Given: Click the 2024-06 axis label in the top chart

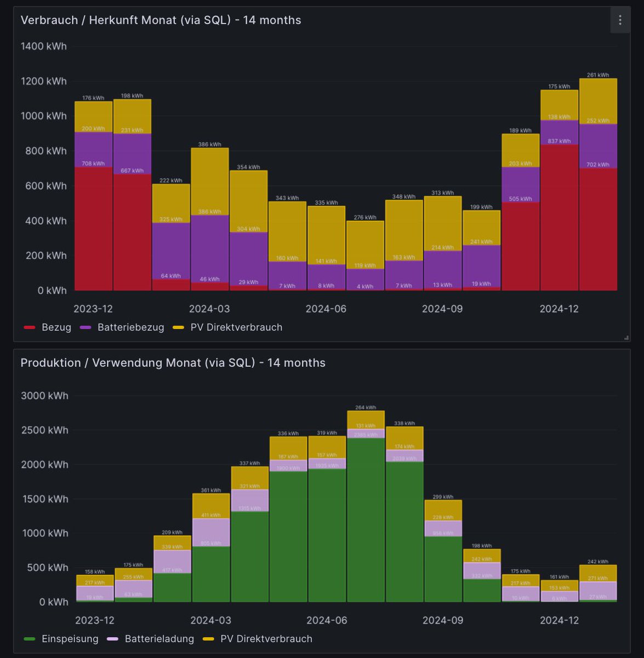Looking at the screenshot, I should pyautogui.click(x=326, y=309).
